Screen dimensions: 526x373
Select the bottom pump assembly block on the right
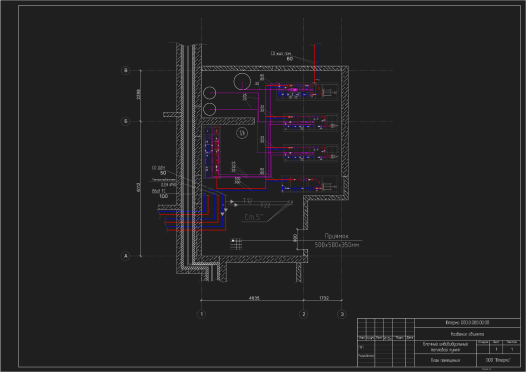(x=309, y=184)
